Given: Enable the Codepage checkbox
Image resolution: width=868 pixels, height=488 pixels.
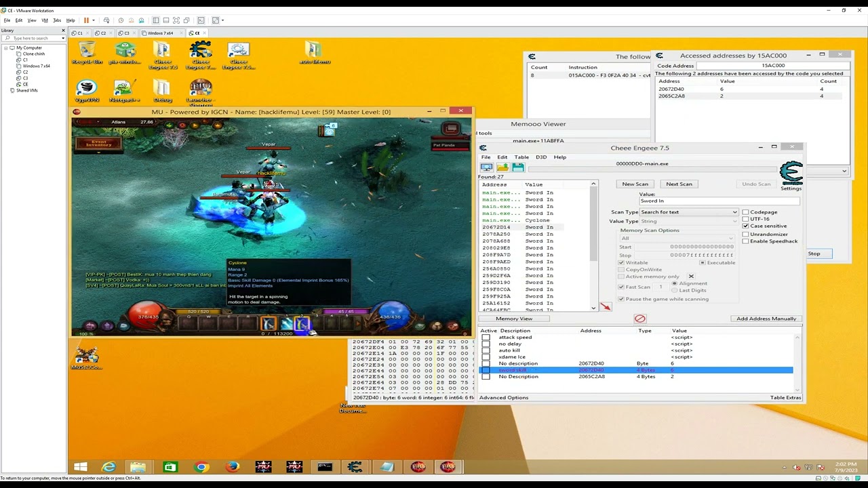Looking at the screenshot, I should 745,212.
